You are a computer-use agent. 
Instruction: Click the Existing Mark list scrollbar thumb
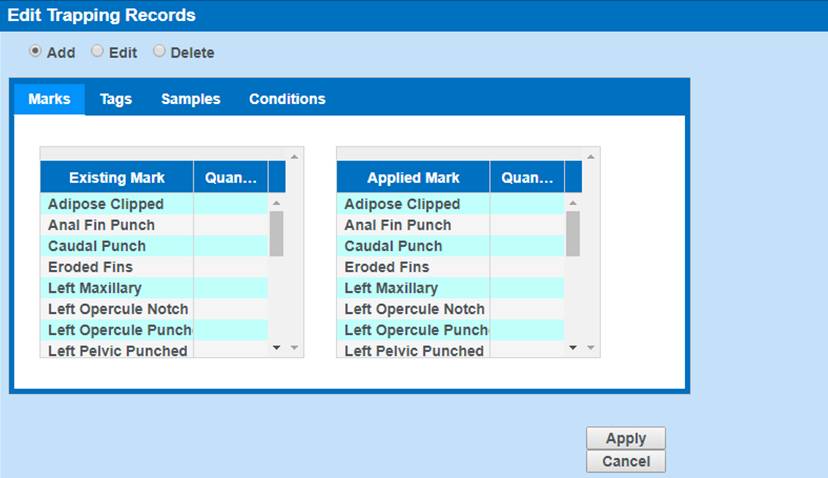coord(277,233)
